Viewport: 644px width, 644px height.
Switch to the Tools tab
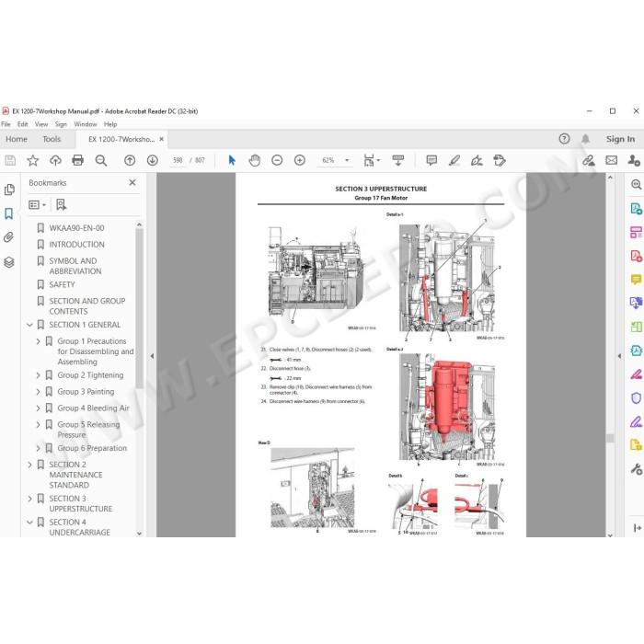coord(52,139)
